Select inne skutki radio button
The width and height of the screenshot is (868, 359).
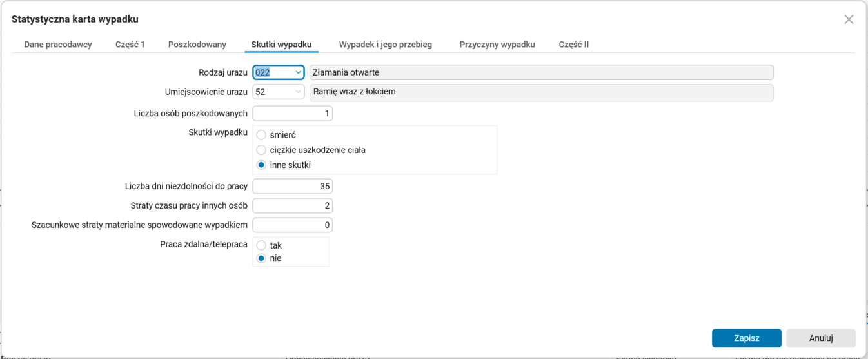261,165
